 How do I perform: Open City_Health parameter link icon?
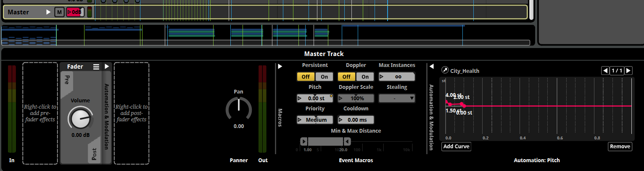(445, 70)
